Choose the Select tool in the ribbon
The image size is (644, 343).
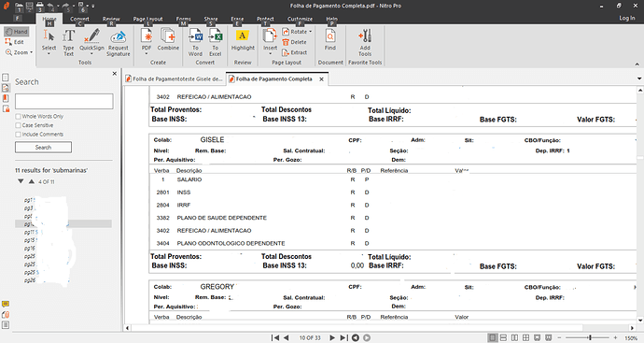49,42
